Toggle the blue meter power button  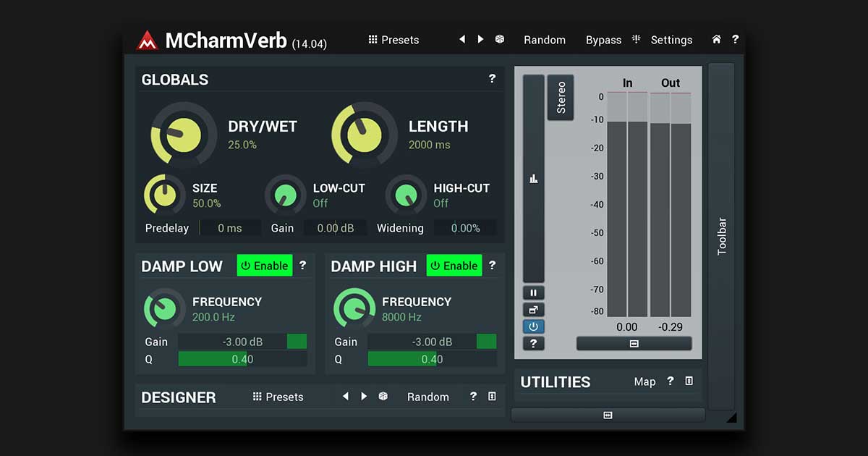[x=534, y=326]
